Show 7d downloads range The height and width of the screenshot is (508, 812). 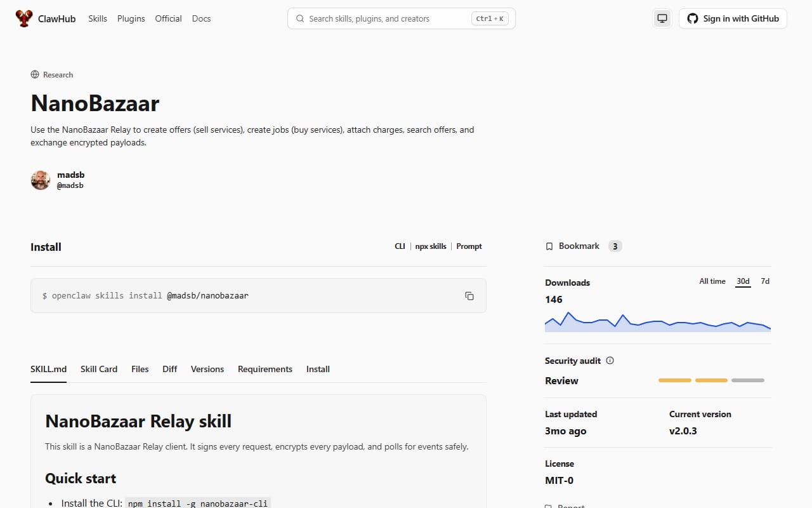[x=765, y=281]
